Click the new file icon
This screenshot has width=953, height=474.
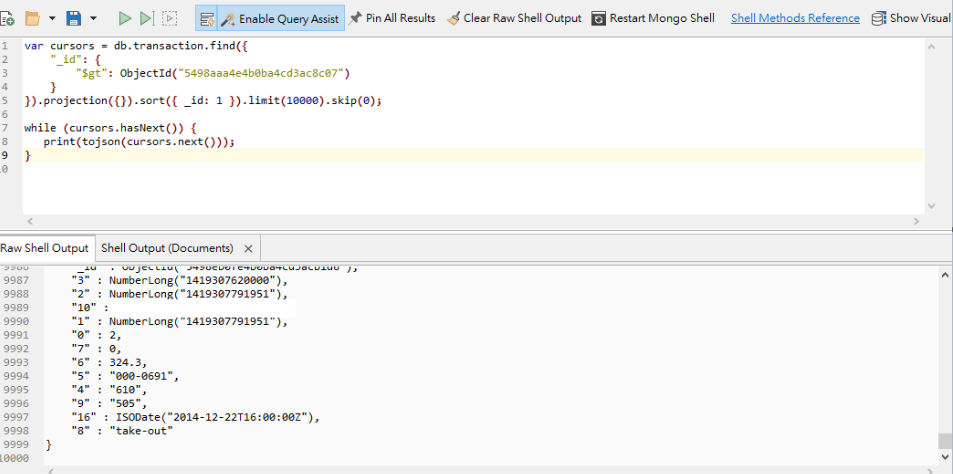pos(8,18)
